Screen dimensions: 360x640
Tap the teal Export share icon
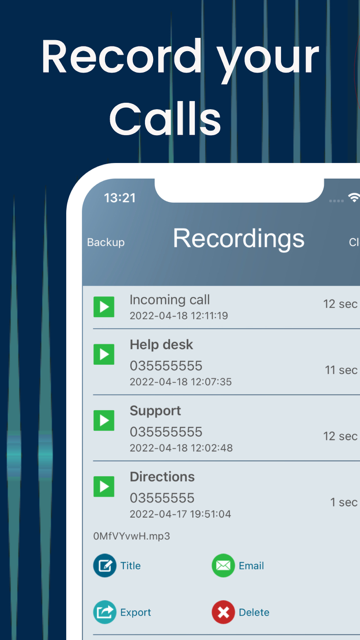(x=105, y=612)
